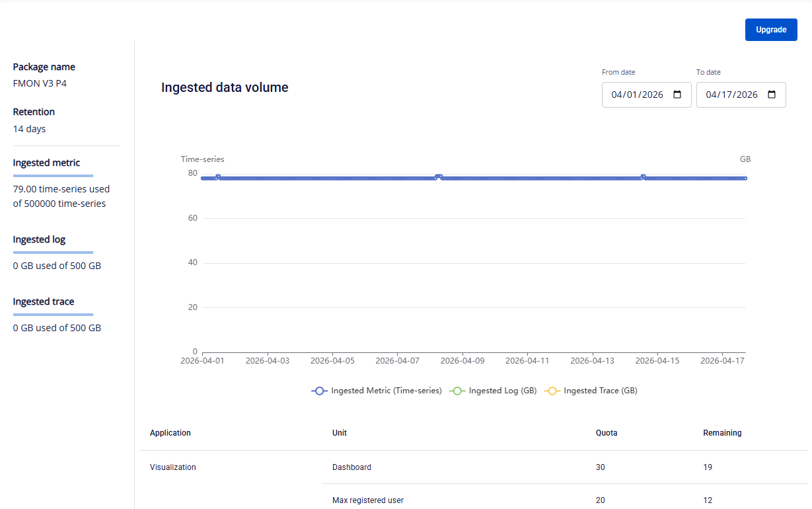Image resolution: width=812 pixels, height=509 pixels.
Task: Select the Dashboard row in table
Action: pyautogui.click(x=351, y=467)
